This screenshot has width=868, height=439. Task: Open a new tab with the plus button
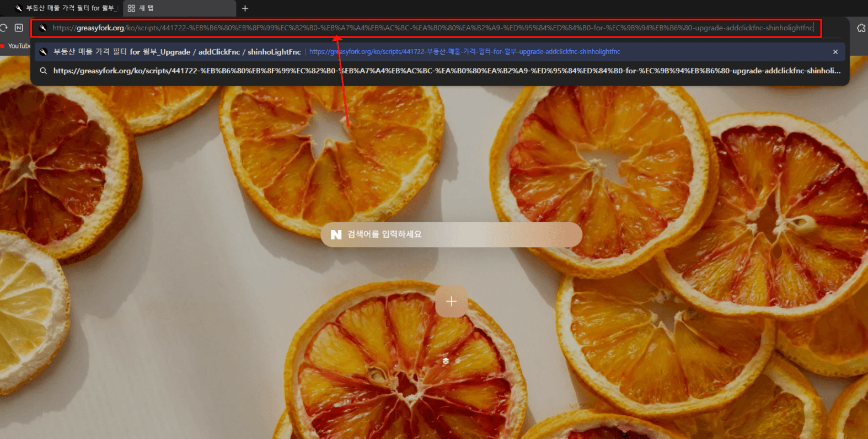pos(245,8)
